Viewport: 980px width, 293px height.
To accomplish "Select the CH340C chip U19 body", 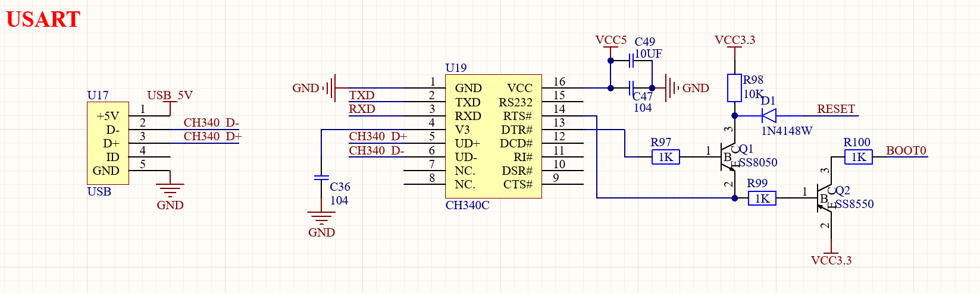I will (493, 136).
